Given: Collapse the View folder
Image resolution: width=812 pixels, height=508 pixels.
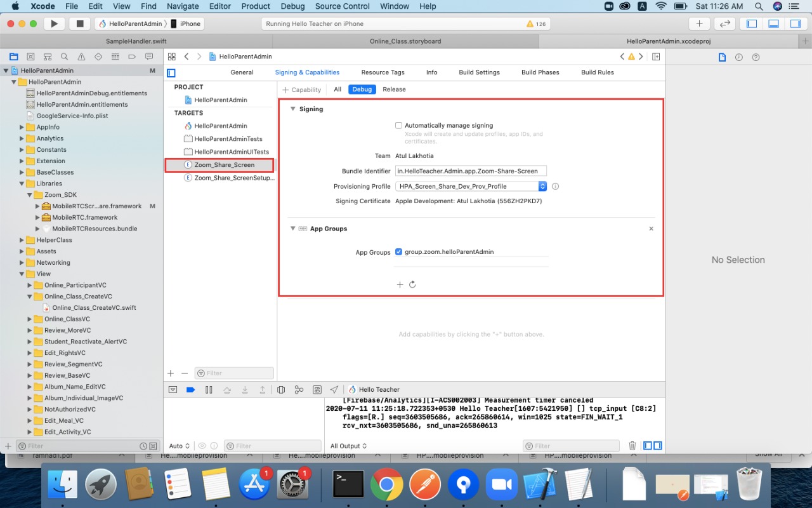Looking at the screenshot, I should (22, 274).
